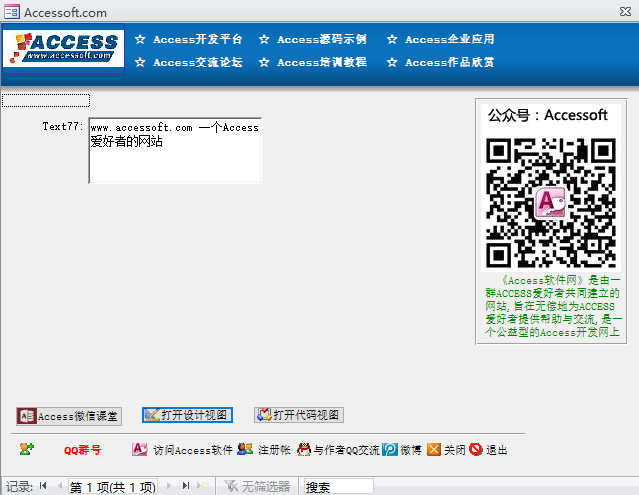Click the form icon in title bar
The image size is (639, 495).
(11, 11)
